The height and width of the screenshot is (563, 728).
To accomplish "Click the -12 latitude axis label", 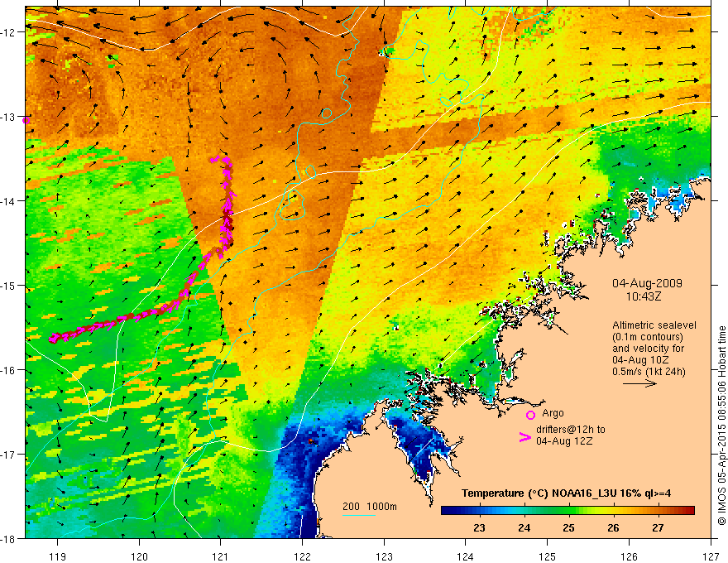I will (8, 32).
